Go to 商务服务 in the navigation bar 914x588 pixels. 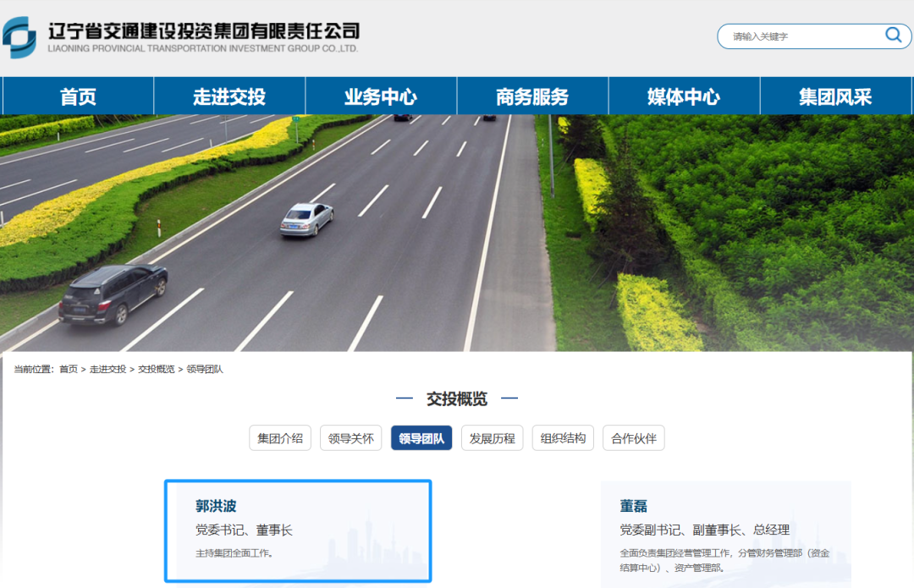532,96
